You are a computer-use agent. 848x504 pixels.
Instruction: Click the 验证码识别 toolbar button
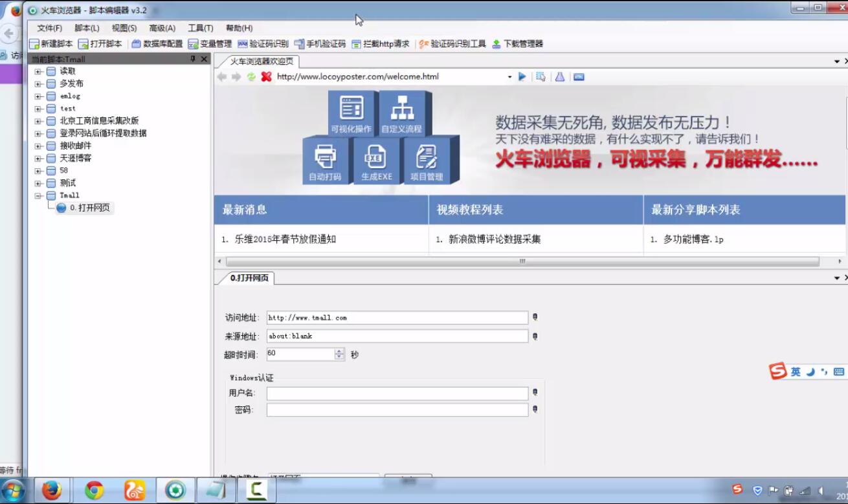[263, 44]
